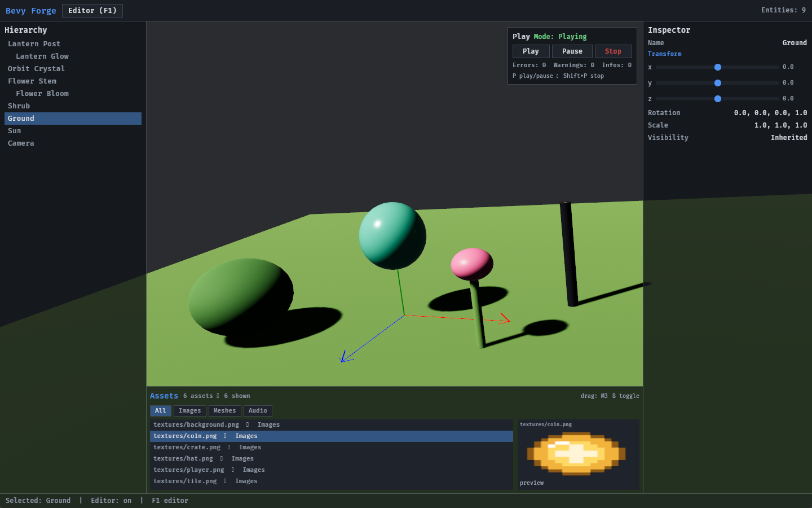Adjust the x transform slider
The image size is (812, 508).
coord(717,67)
